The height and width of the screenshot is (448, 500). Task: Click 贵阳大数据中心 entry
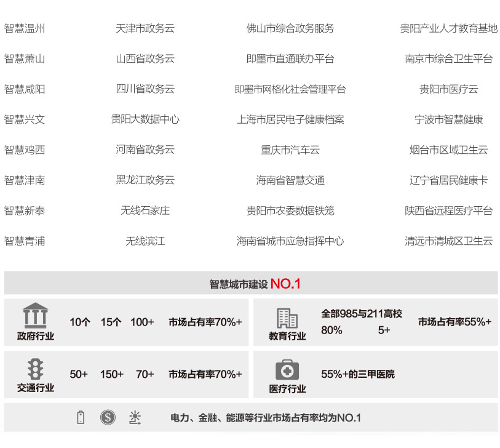pos(145,119)
